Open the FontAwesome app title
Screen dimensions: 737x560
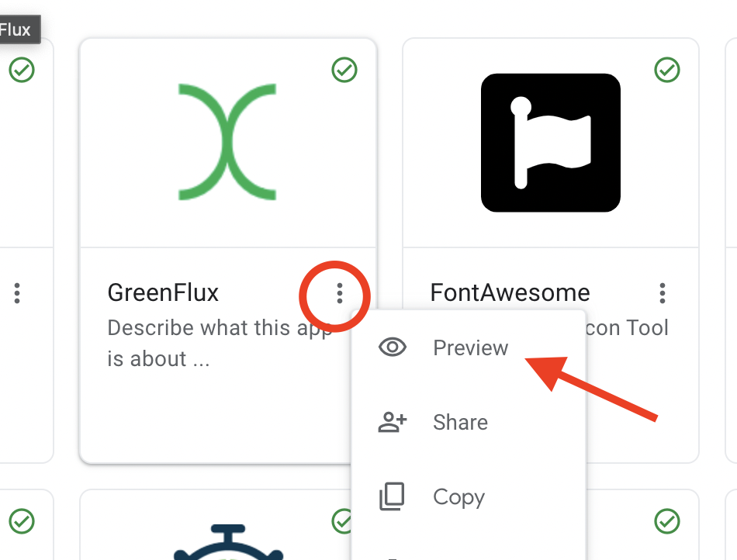tap(510, 292)
